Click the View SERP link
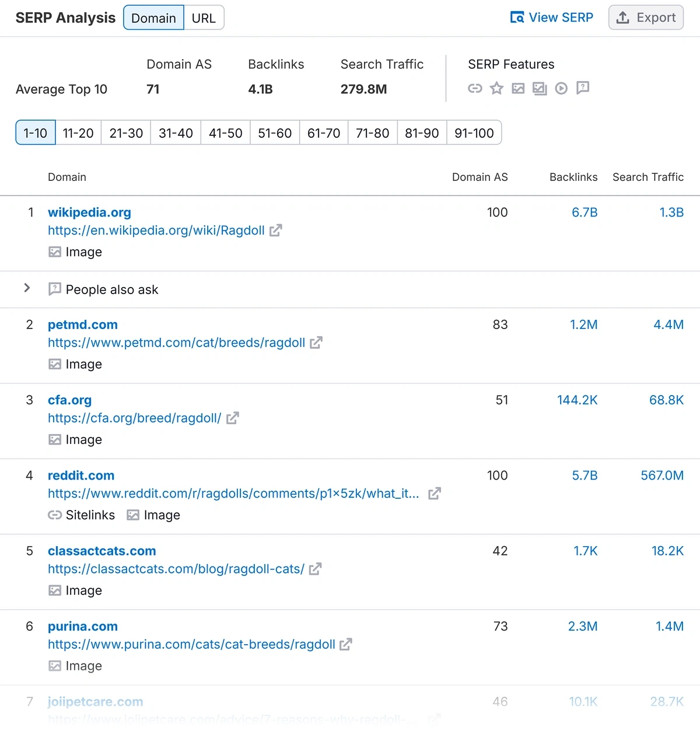This screenshot has height=734, width=700. 552,18
